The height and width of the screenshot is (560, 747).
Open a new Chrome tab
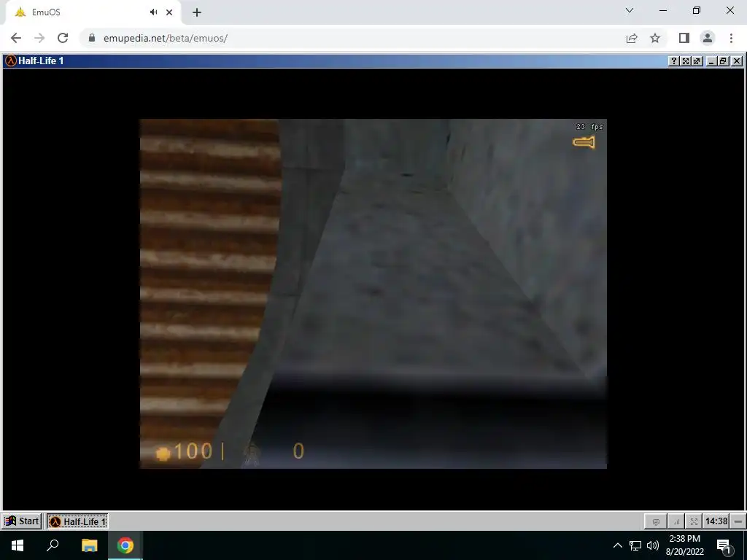(197, 12)
